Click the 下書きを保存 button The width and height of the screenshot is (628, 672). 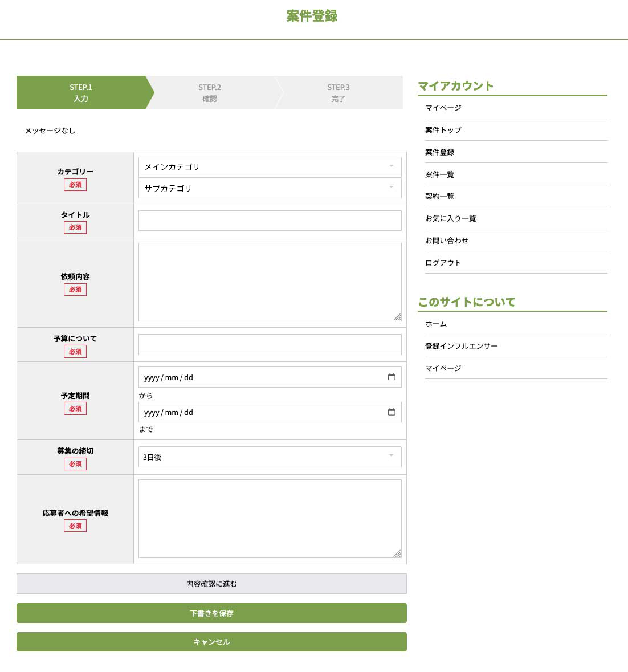(x=211, y=613)
